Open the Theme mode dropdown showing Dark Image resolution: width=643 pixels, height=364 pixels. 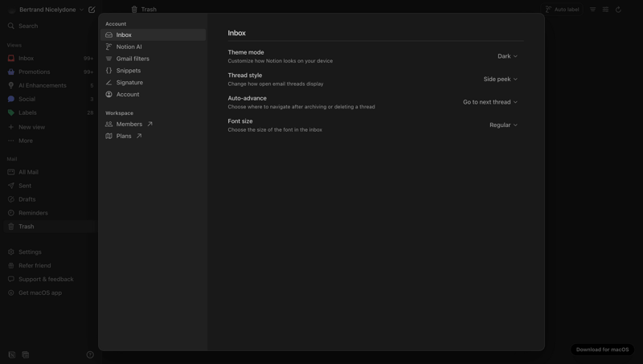[507, 56]
